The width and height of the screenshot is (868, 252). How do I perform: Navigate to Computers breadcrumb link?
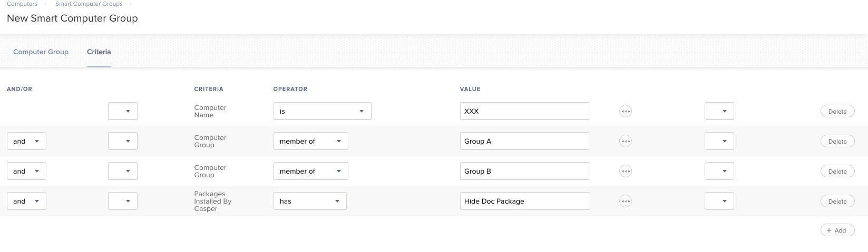pos(22,4)
